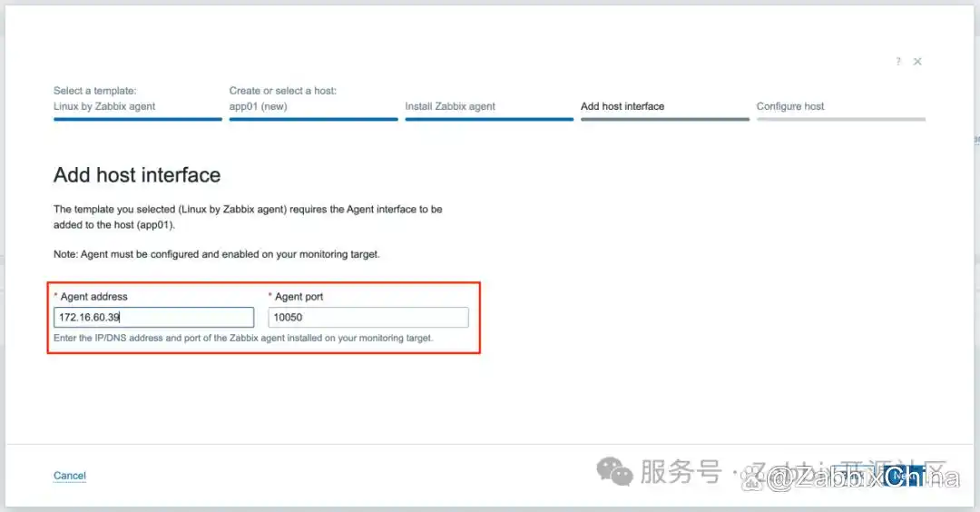
Task: Click the note 'Agent must be configured and enabled'
Action: 216,254
